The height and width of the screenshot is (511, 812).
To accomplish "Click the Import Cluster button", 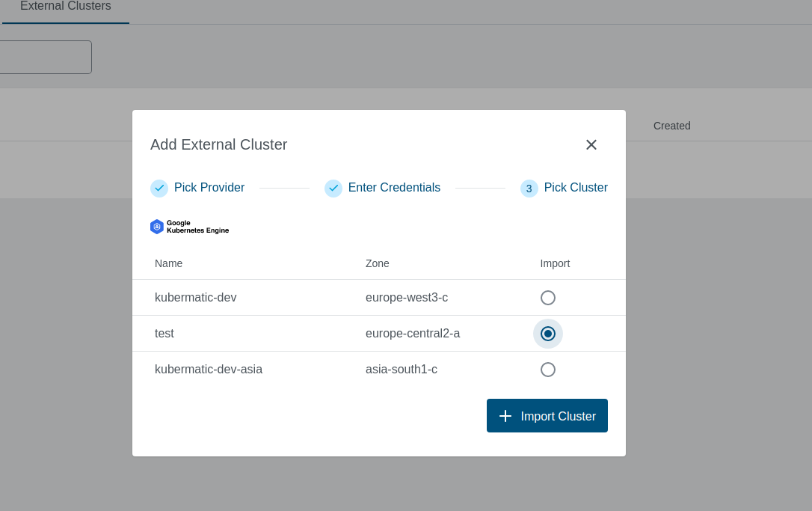I will (547, 415).
